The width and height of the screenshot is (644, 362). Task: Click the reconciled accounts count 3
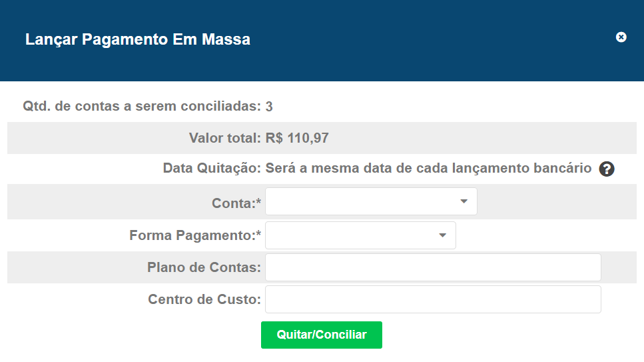[x=269, y=107]
